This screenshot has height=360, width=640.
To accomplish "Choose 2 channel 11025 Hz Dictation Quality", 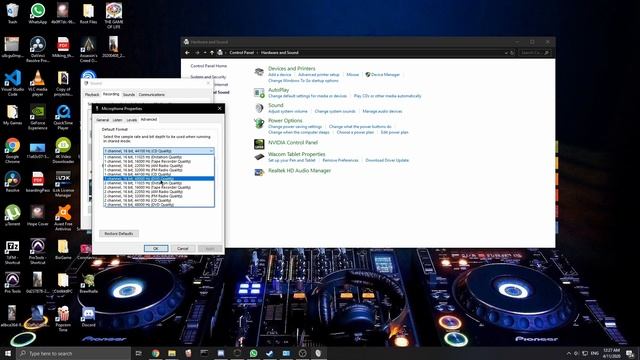I will [159, 183].
